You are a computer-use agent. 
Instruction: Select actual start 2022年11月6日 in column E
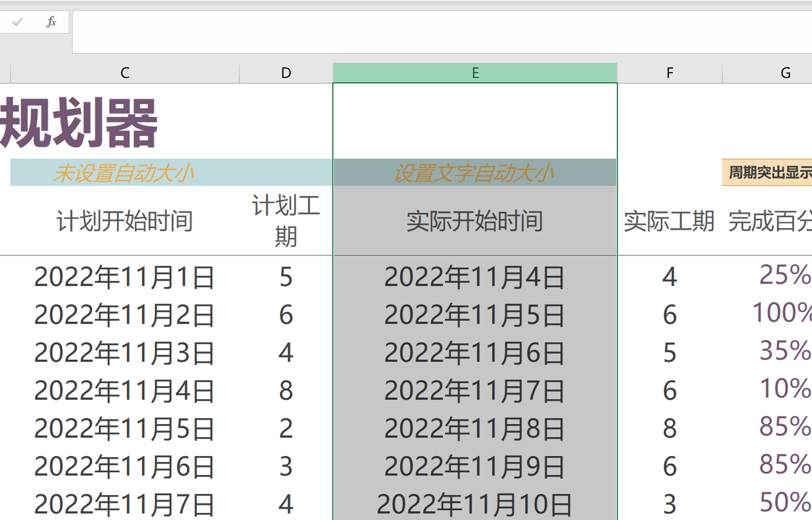(x=475, y=353)
